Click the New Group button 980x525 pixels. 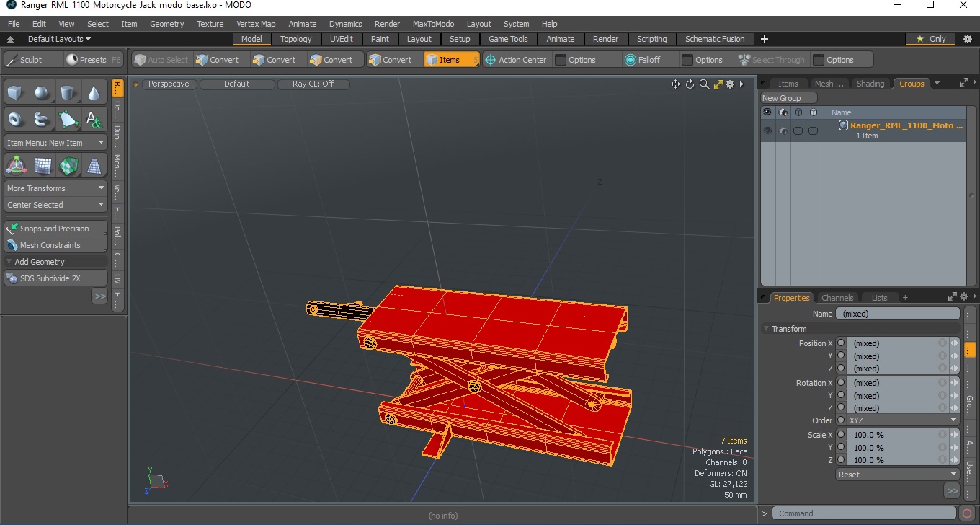click(789, 98)
